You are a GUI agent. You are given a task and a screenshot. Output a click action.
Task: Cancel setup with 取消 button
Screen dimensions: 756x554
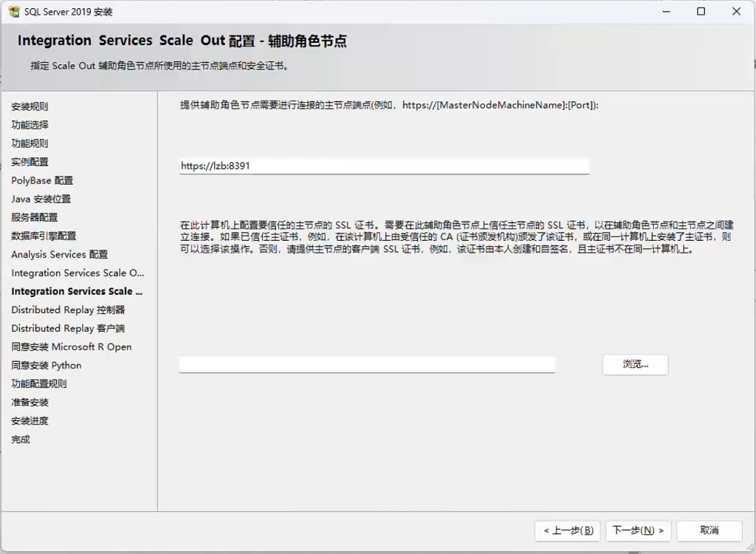tap(709, 531)
